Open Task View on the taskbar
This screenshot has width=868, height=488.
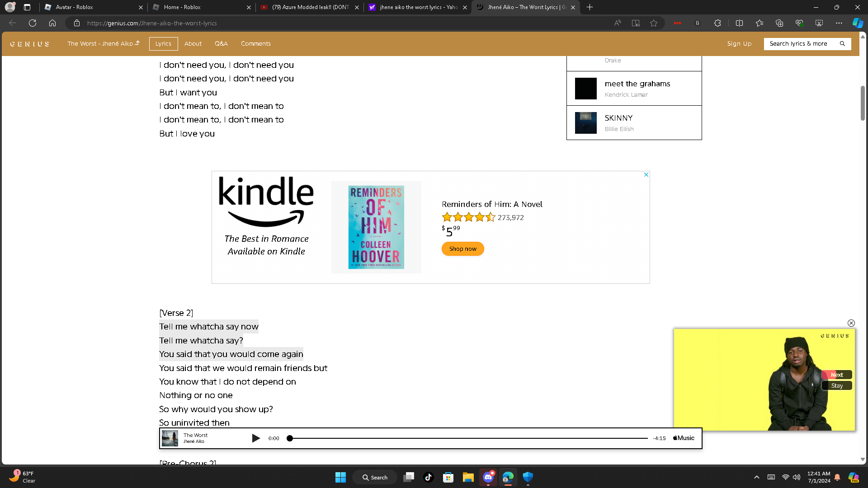pyautogui.click(x=409, y=477)
